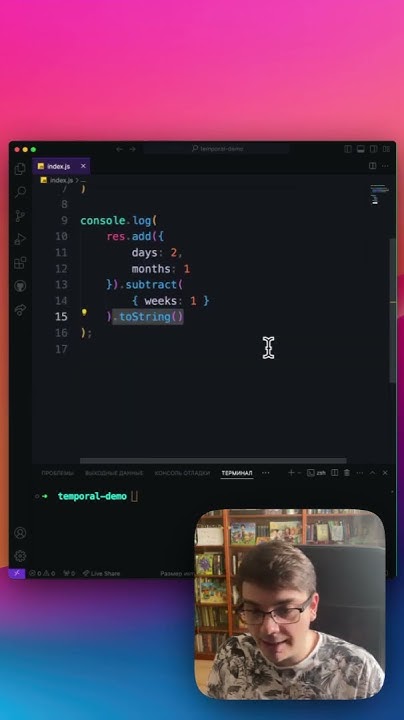Kill the terminal with the trash icon
The image size is (404, 720).
347,472
